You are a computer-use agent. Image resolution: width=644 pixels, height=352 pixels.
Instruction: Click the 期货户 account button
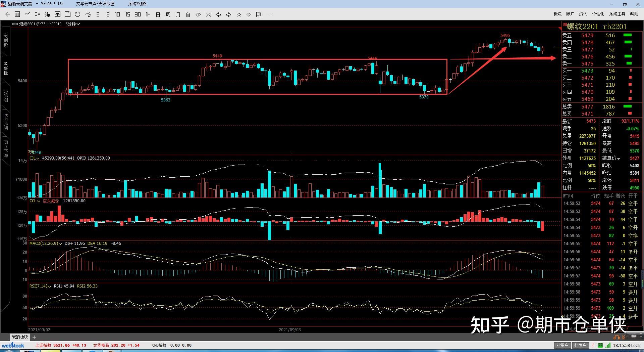562,345
